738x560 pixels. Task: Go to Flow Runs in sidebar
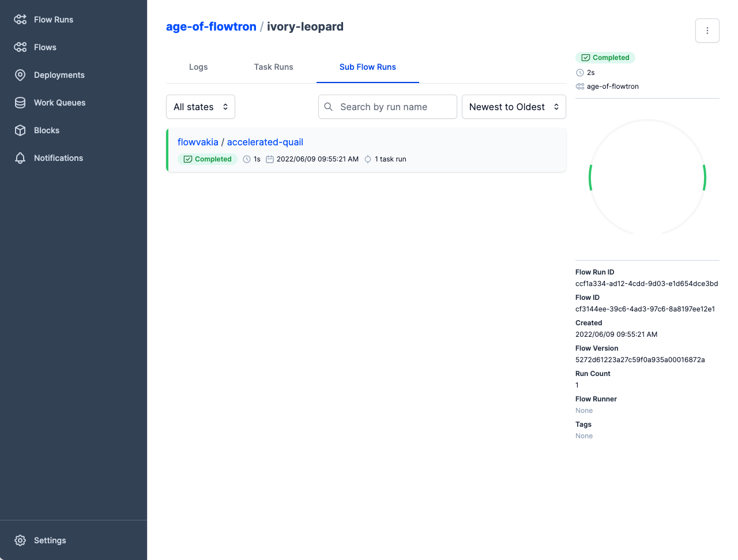(x=54, y=20)
